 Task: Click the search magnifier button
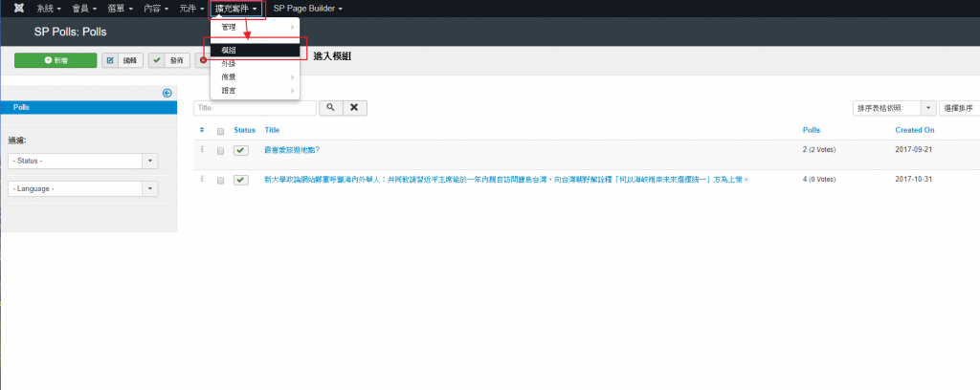click(x=330, y=108)
